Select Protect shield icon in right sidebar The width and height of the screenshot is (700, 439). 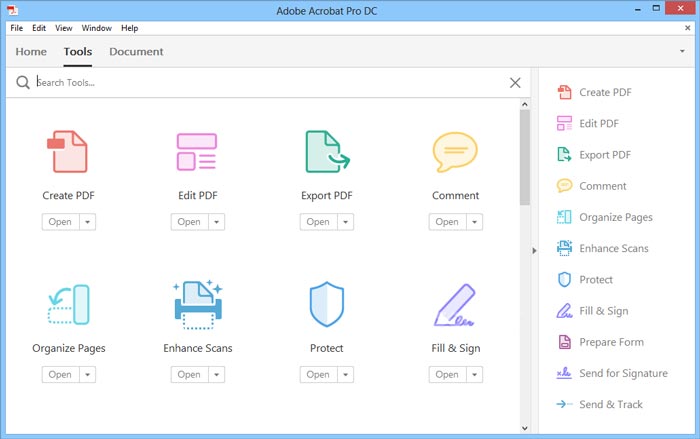click(564, 280)
